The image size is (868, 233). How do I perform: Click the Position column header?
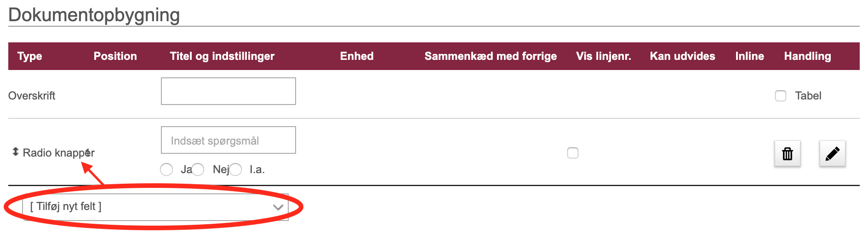[115, 56]
